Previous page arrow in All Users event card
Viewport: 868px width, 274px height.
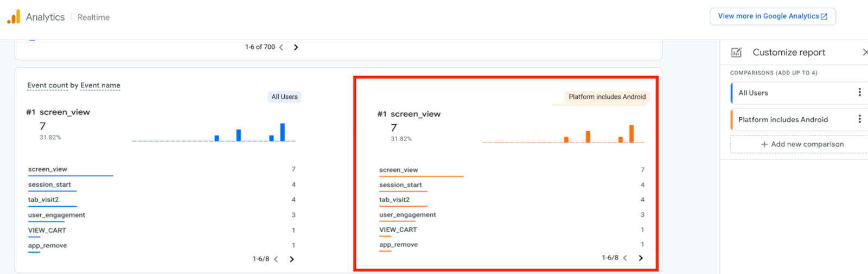[x=276, y=259]
